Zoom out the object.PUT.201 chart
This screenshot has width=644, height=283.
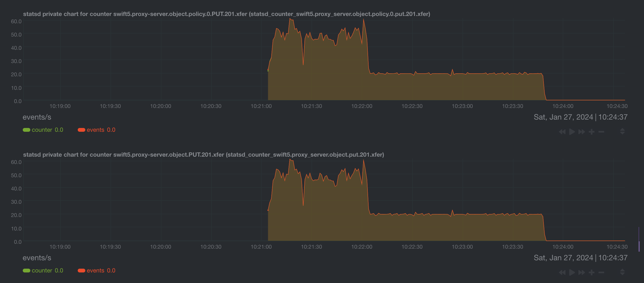(601, 272)
